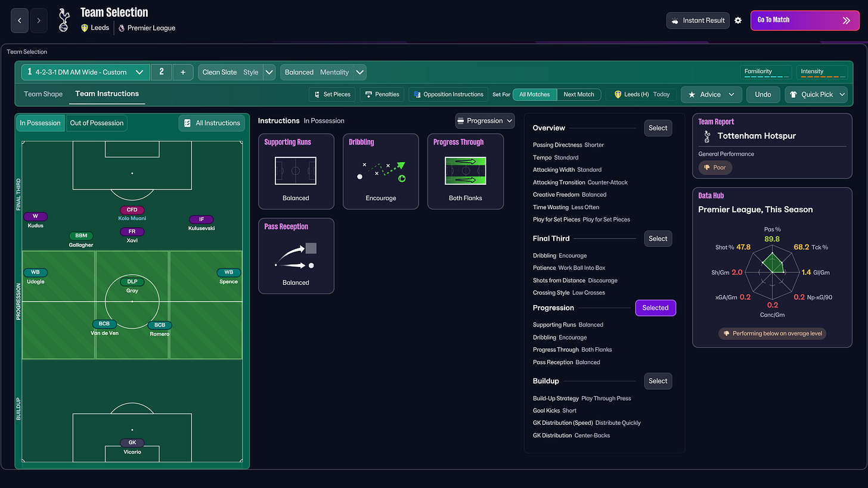Click Poor general performance badge
The image size is (868, 488).
click(x=715, y=167)
